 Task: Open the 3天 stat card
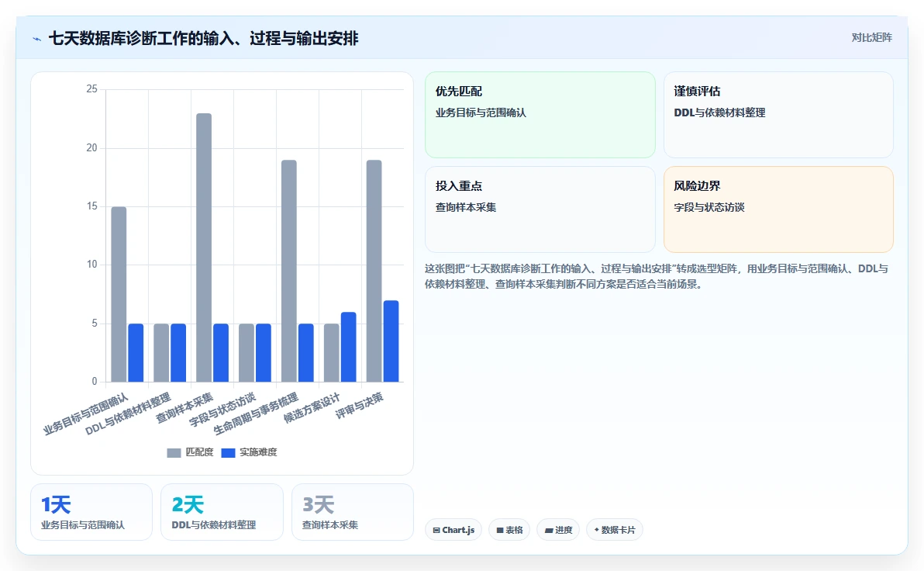click(x=353, y=512)
